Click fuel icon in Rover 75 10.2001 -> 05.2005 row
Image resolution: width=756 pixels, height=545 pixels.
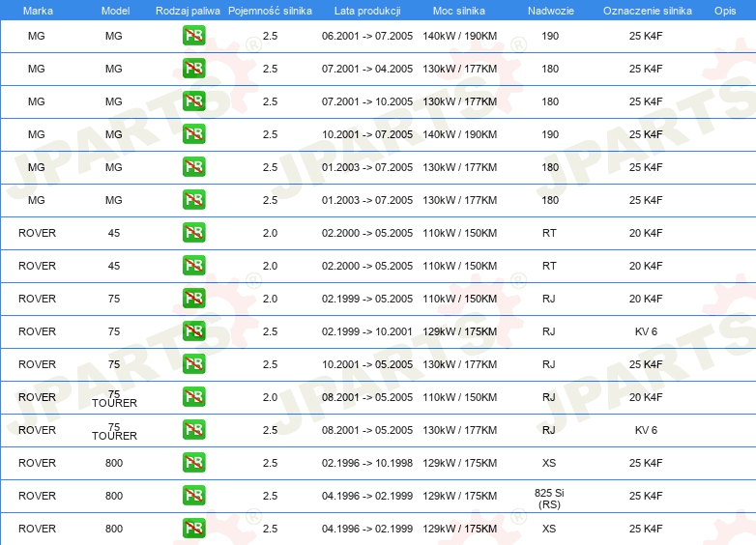coord(193,365)
